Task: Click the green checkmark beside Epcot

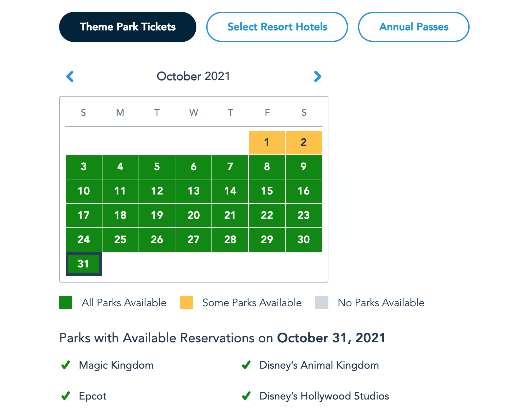Action: 66,396
